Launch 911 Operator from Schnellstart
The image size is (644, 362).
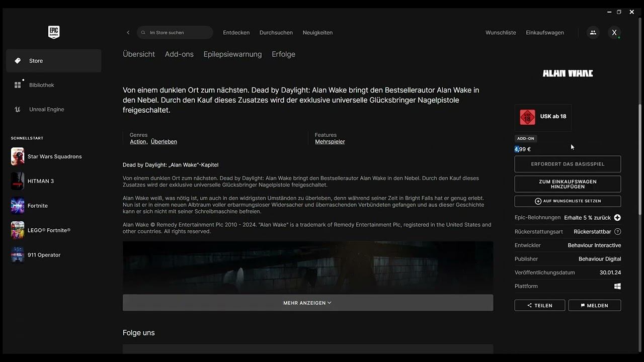[54, 255]
